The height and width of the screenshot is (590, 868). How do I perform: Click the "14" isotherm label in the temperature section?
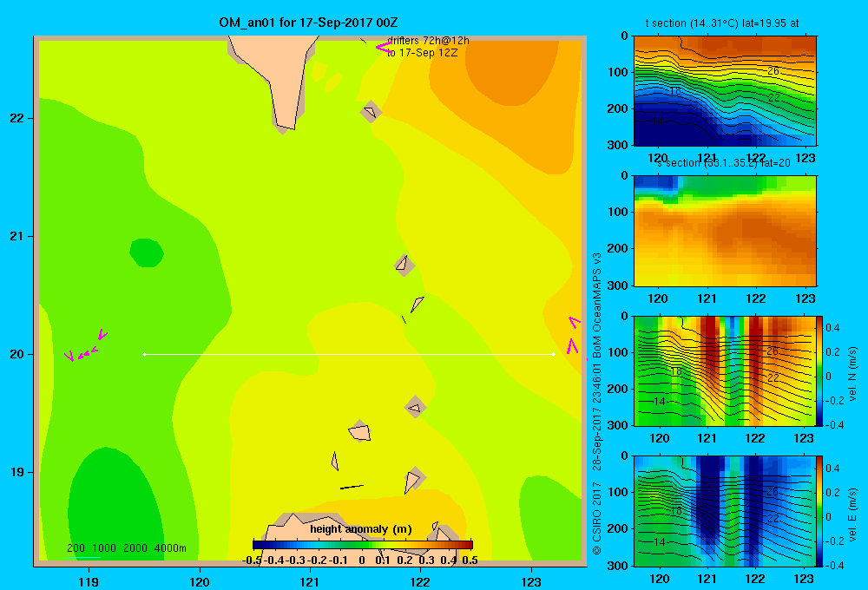tap(657, 121)
